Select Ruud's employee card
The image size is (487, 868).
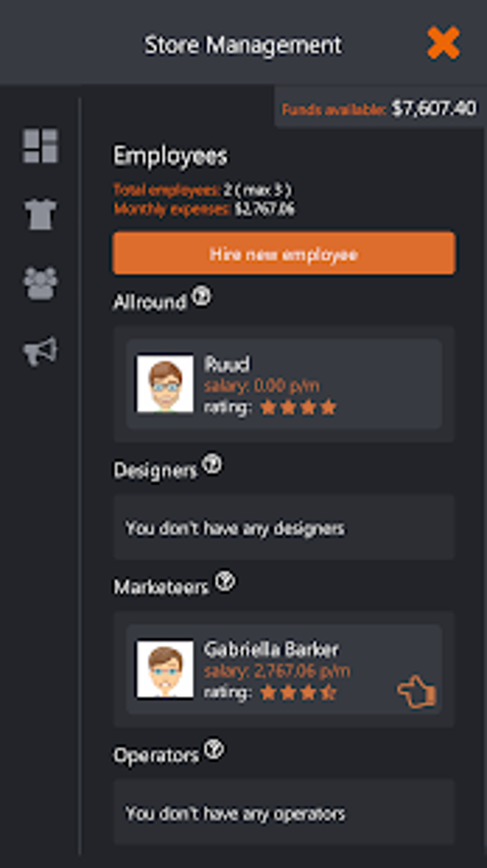pyautogui.click(x=284, y=384)
